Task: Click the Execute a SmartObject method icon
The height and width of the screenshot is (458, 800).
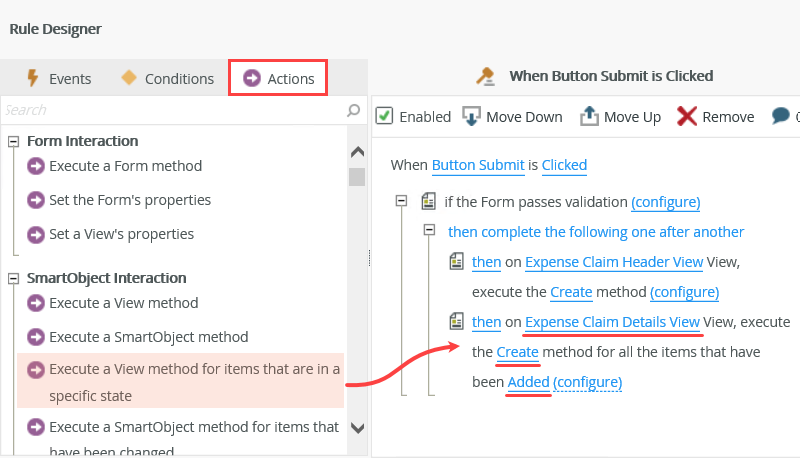Action: tap(36, 337)
